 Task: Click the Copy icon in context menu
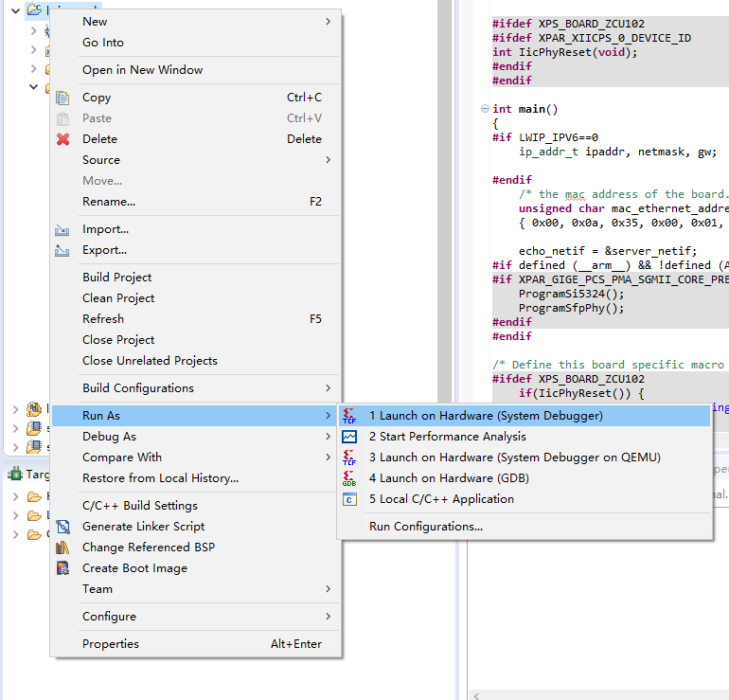(63, 98)
